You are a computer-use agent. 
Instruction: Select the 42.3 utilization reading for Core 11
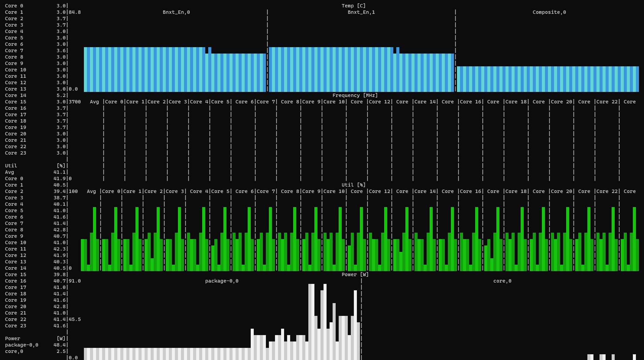(60, 249)
